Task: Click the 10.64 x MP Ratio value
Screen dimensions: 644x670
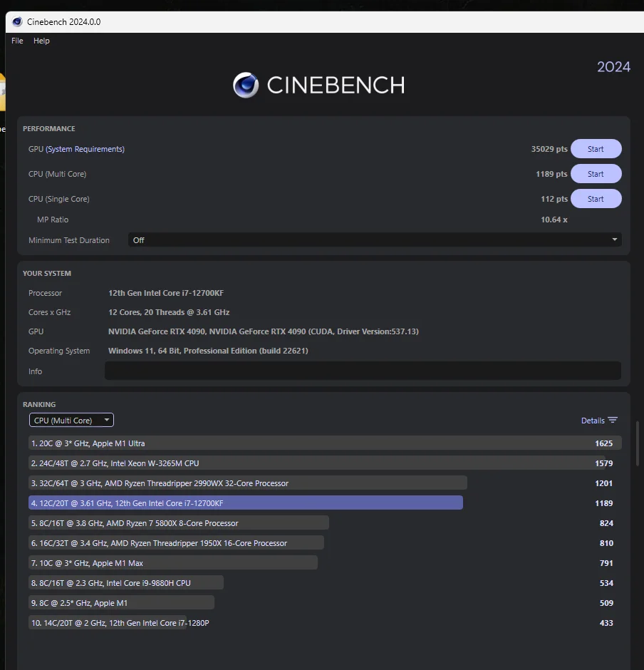Action: [554, 220]
